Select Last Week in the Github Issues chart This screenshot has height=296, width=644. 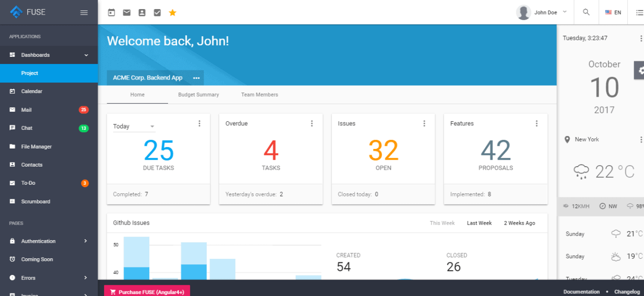coord(478,223)
